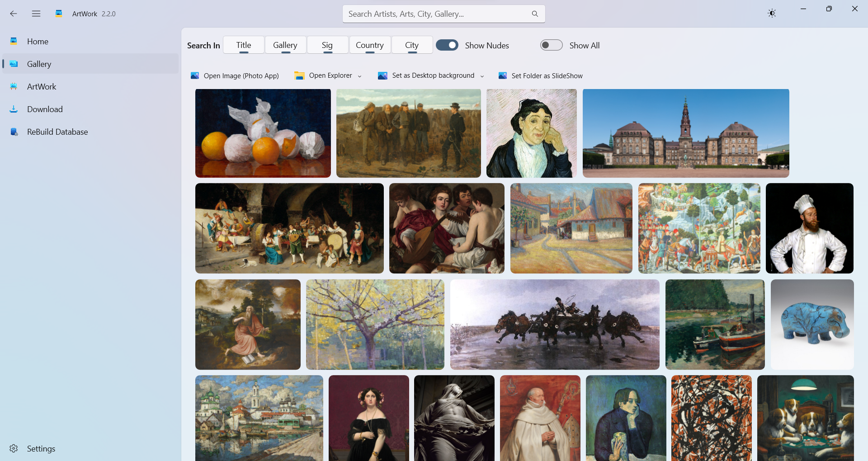Click the Set as Desktop background icon
868x461 pixels.
click(382, 75)
